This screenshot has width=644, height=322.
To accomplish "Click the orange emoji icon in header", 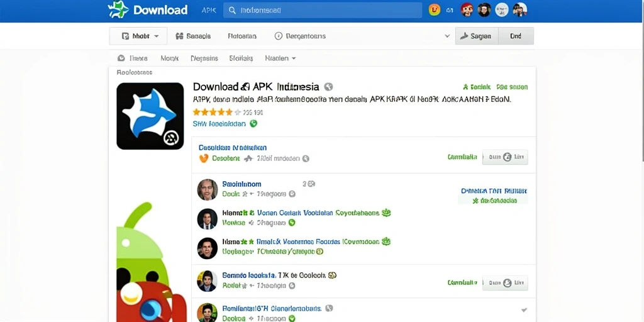I will coord(435,9).
